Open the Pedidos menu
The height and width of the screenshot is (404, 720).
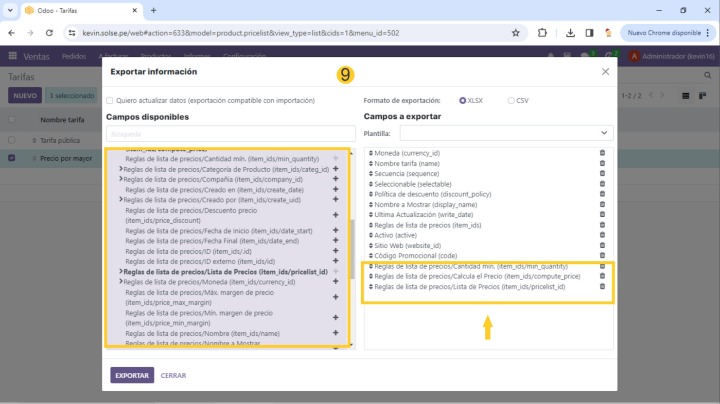[x=73, y=57]
